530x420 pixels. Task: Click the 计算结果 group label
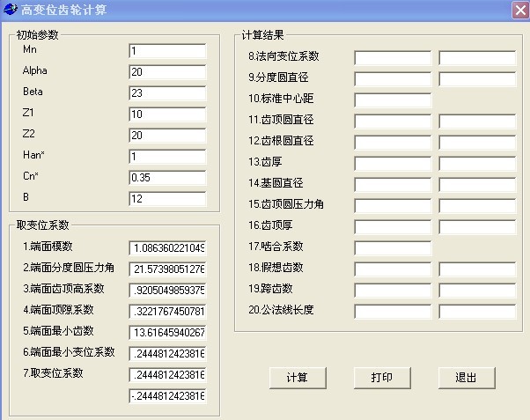pos(262,35)
